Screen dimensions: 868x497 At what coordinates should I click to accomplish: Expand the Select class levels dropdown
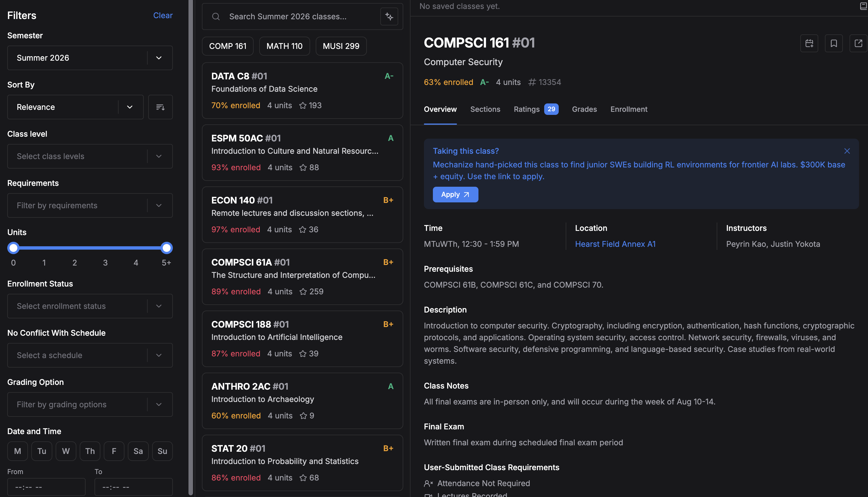click(x=90, y=156)
